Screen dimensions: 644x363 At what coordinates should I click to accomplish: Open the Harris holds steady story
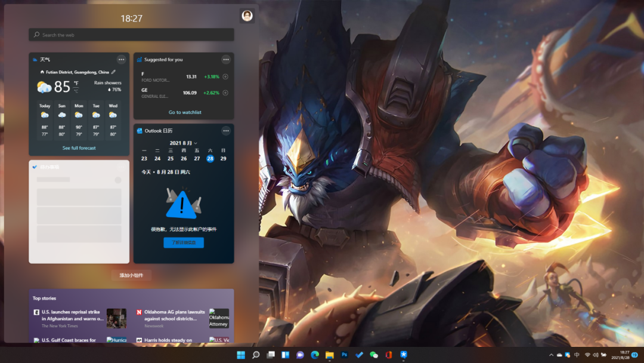tap(168, 340)
